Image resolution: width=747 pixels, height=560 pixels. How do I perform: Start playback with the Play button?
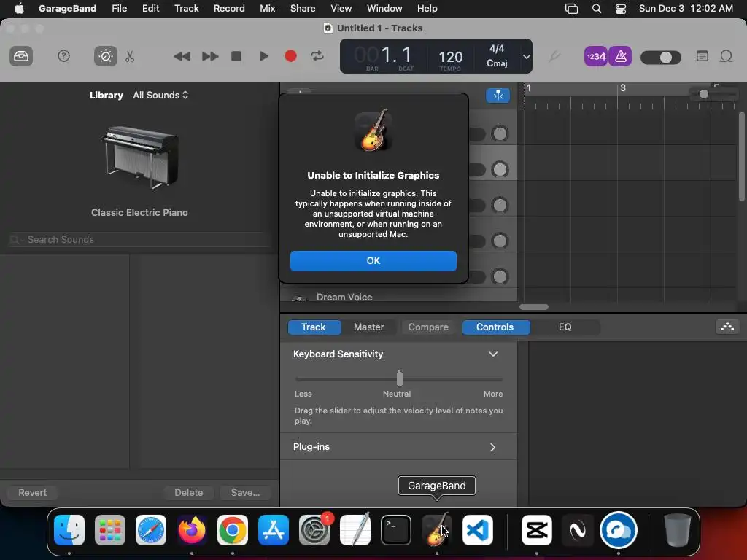coord(263,56)
